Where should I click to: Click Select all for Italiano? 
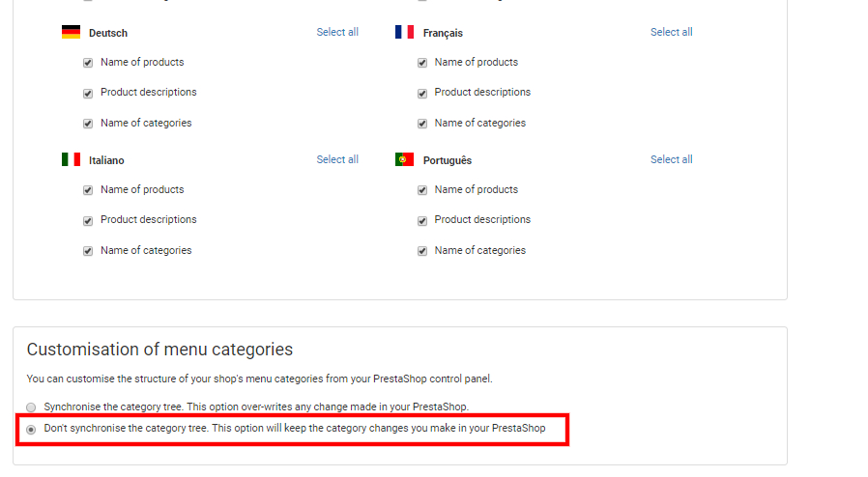pyautogui.click(x=337, y=159)
